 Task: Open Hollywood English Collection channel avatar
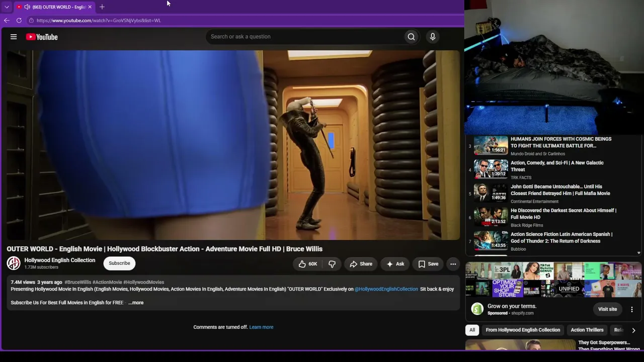pos(14,263)
